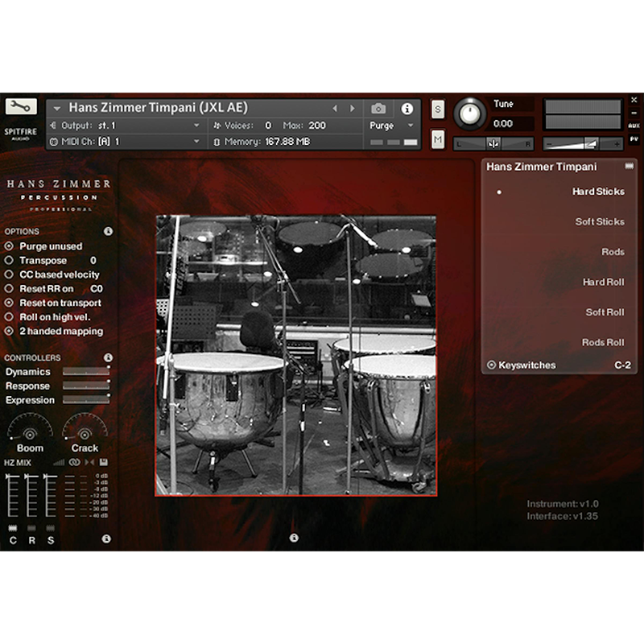644x644 pixels.
Task: Open the CONTROLLERS info icon
Action: point(108,357)
